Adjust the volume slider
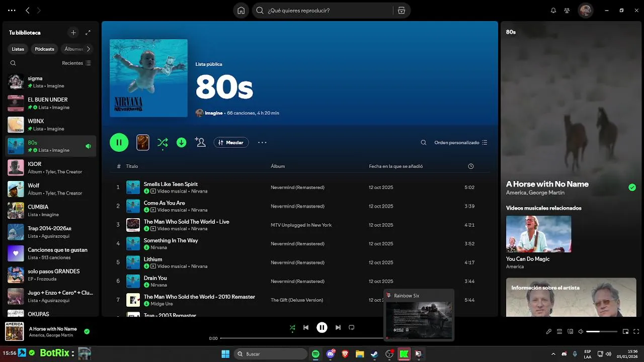644x362 pixels. pyautogui.click(x=602, y=331)
